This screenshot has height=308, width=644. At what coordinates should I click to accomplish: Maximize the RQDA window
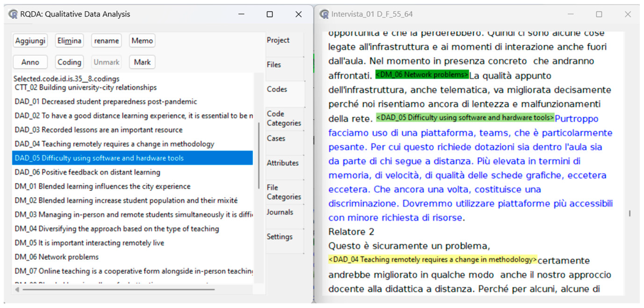[270, 14]
